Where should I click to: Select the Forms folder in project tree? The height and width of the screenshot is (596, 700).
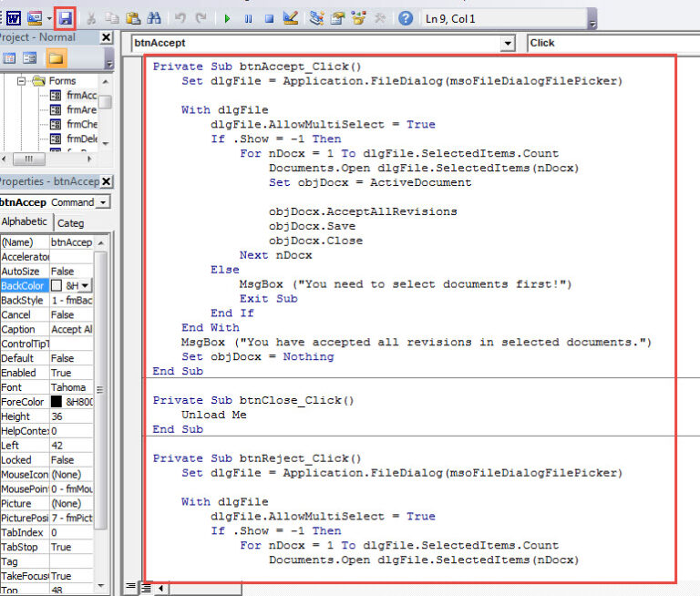pyautogui.click(x=62, y=81)
